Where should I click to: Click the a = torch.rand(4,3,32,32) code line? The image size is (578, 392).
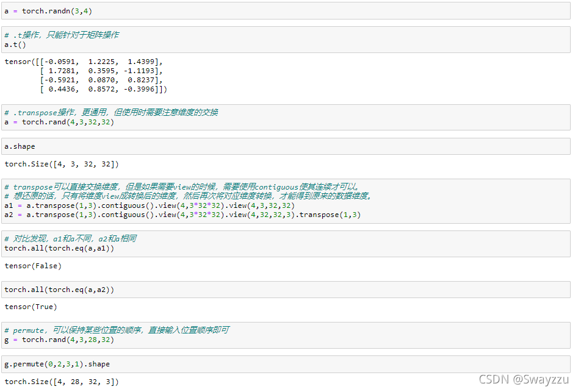(x=59, y=122)
